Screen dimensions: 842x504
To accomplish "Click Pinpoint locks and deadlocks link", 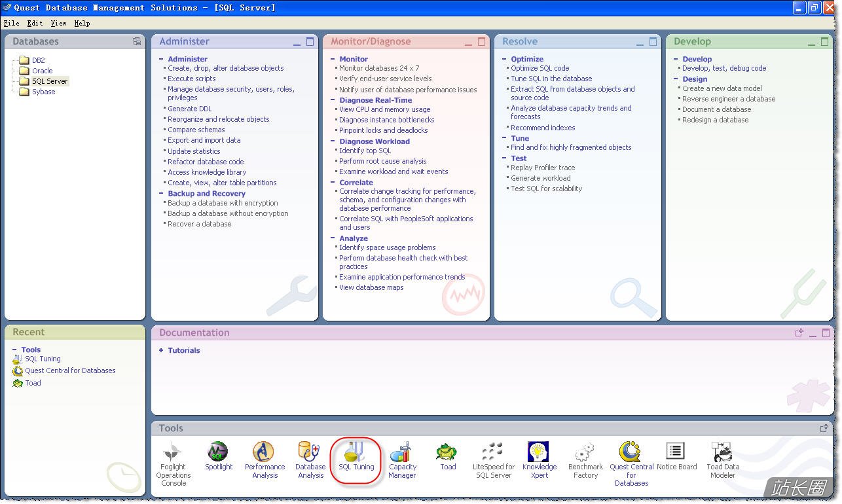I will (383, 130).
